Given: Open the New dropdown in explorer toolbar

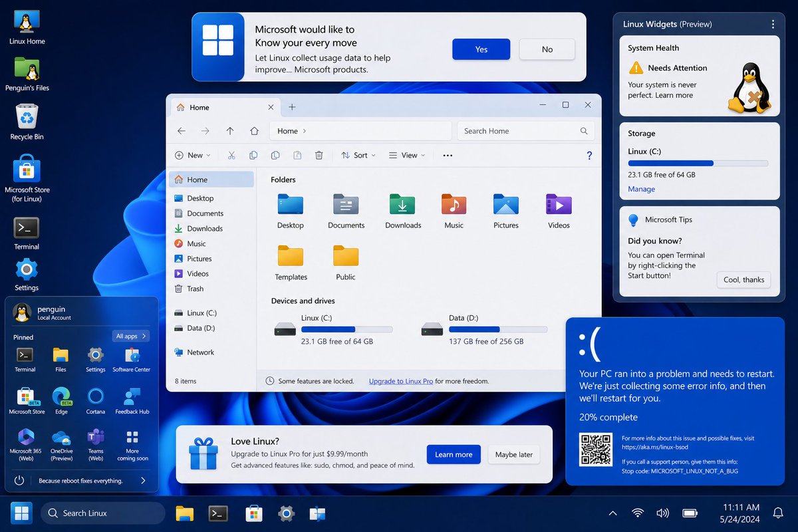Looking at the screenshot, I should pyautogui.click(x=192, y=155).
